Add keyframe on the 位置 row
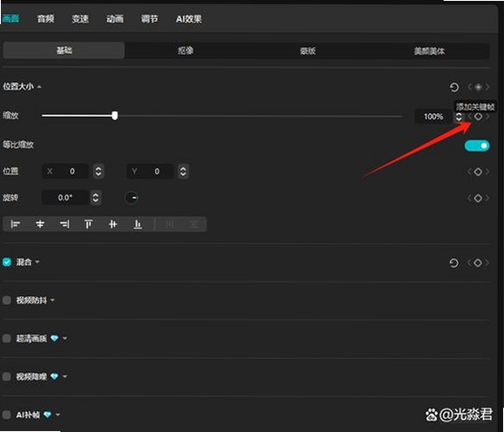The width and height of the screenshot is (504, 432). click(x=478, y=172)
